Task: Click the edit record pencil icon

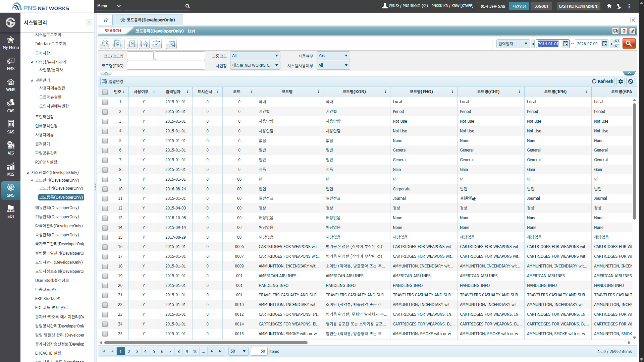Action: click(144, 44)
